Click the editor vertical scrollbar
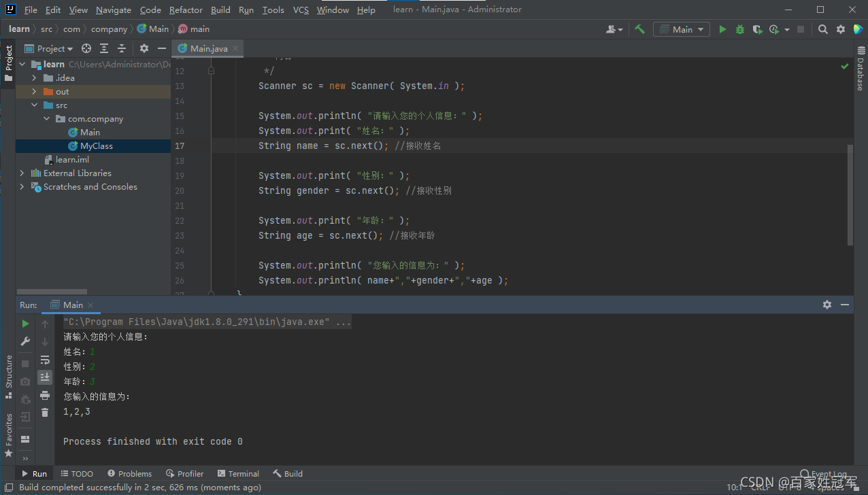The height and width of the screenshot is (495, 868). click(x=850, y=194)
